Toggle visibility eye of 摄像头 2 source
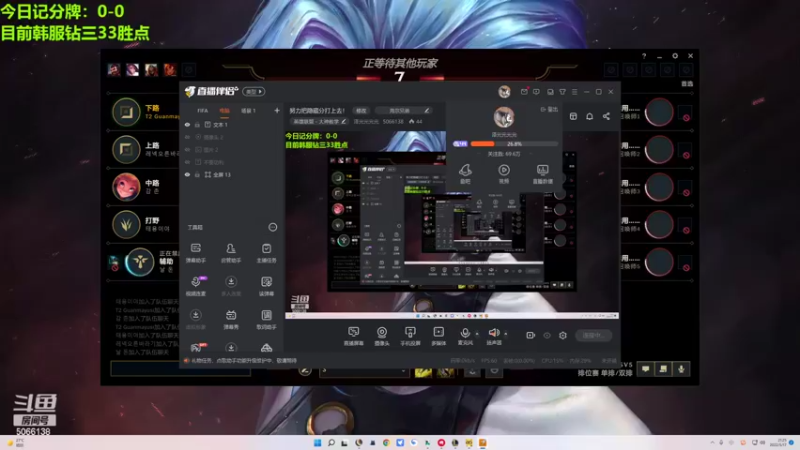This screenshot has height=450, width=800. tap(187, 137)
